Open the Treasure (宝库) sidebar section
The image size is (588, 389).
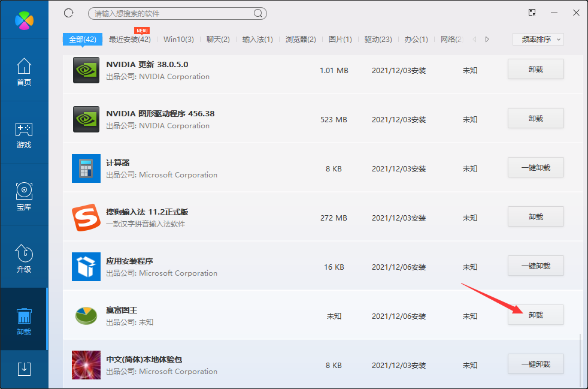click(24, 197)
